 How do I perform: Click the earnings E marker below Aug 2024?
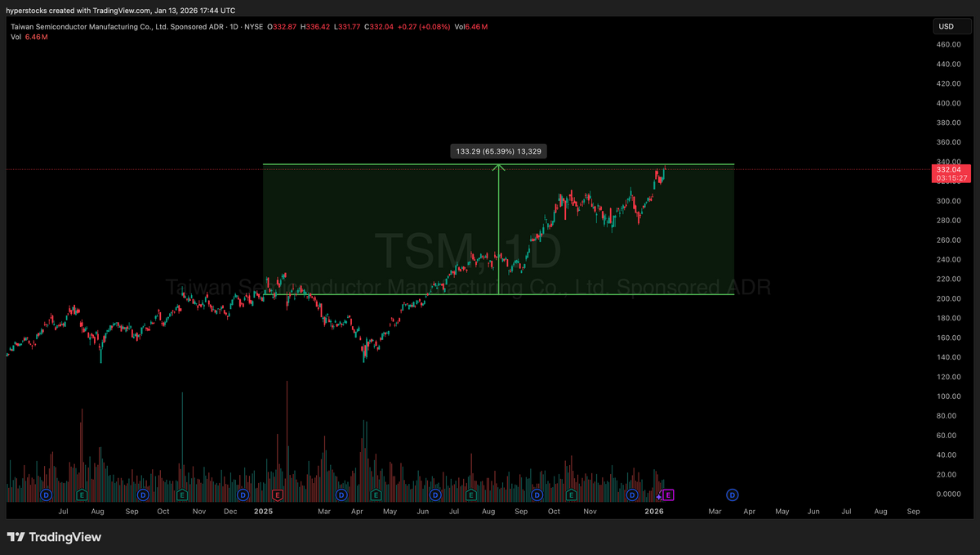click(82, 495)
